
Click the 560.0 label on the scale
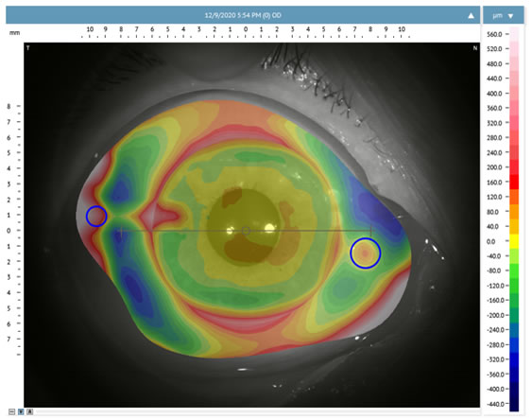(494, 34)
